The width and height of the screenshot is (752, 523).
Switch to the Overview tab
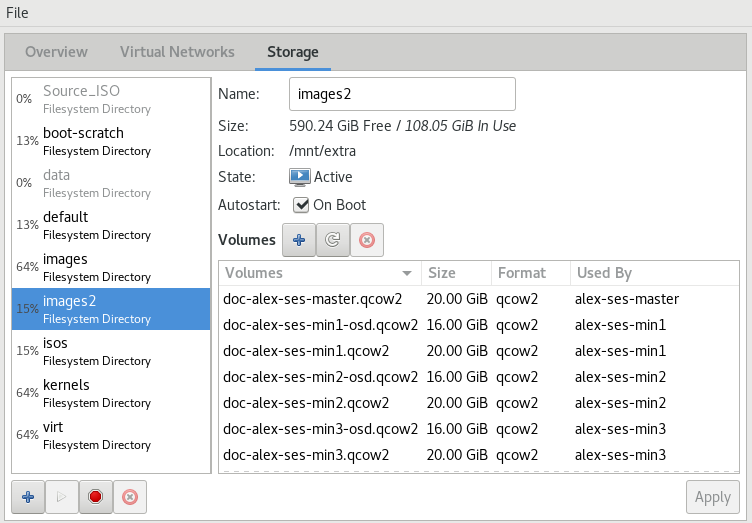(56, 52)
